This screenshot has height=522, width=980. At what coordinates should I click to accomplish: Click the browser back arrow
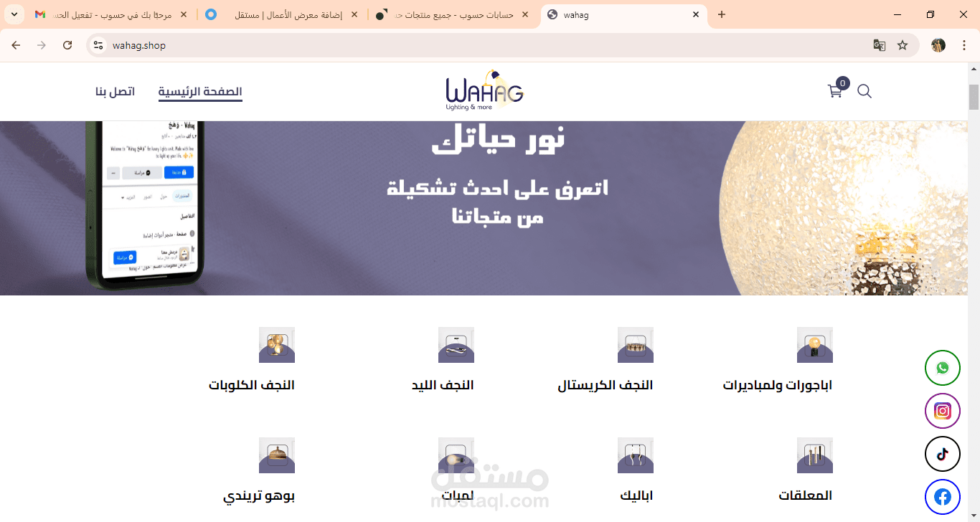pyautogui.click(x=16, y=45)
